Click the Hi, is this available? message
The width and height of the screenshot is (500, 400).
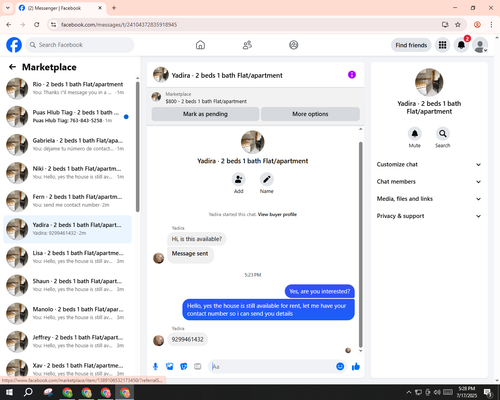tap(197, 239)
